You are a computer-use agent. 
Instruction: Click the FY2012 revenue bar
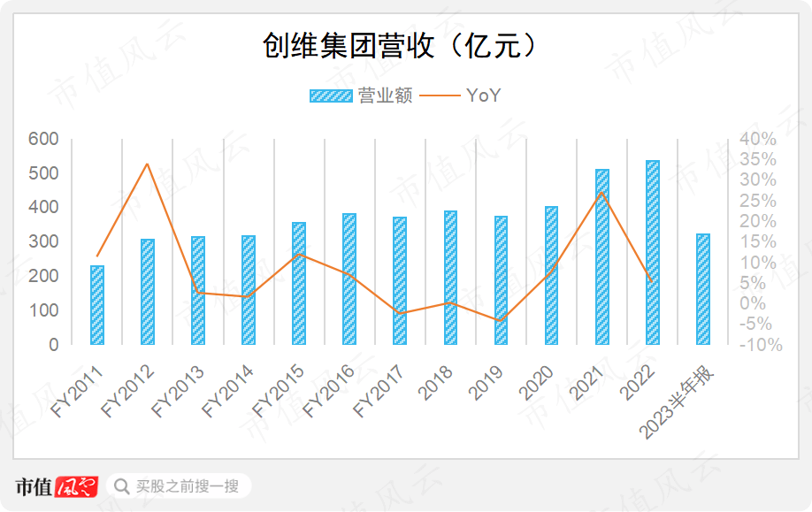pos(148,292)
